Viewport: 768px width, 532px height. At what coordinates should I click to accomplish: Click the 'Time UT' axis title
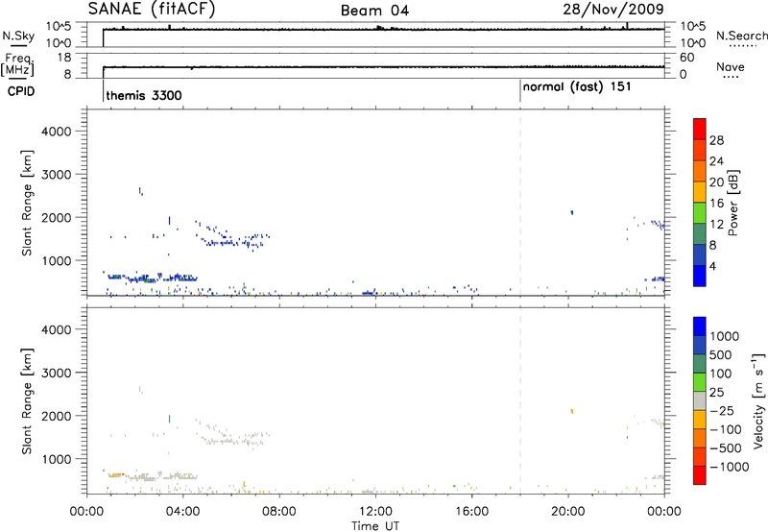pos(375,526)
